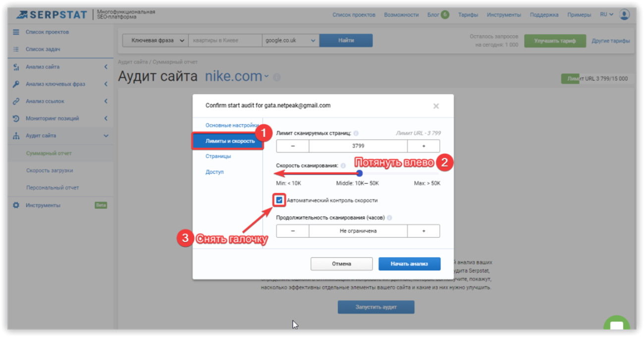Open the RU language dropdown

(x=606, y=15)
